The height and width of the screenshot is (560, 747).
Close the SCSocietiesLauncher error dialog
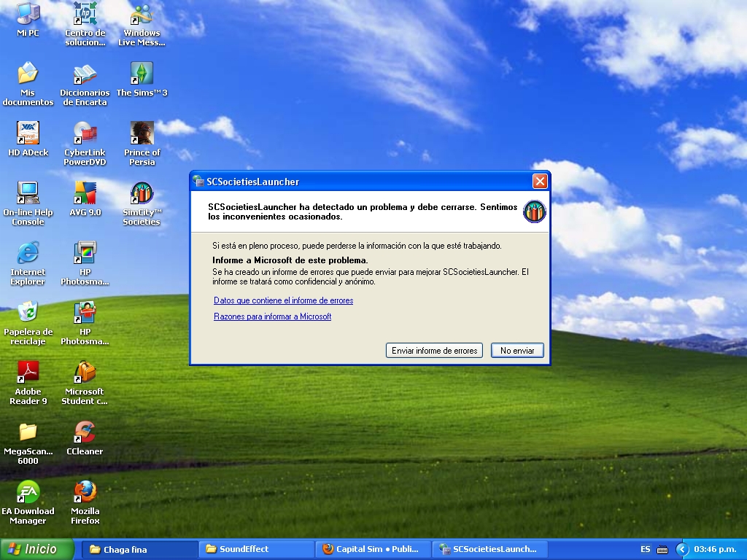(x=540, y=181)
